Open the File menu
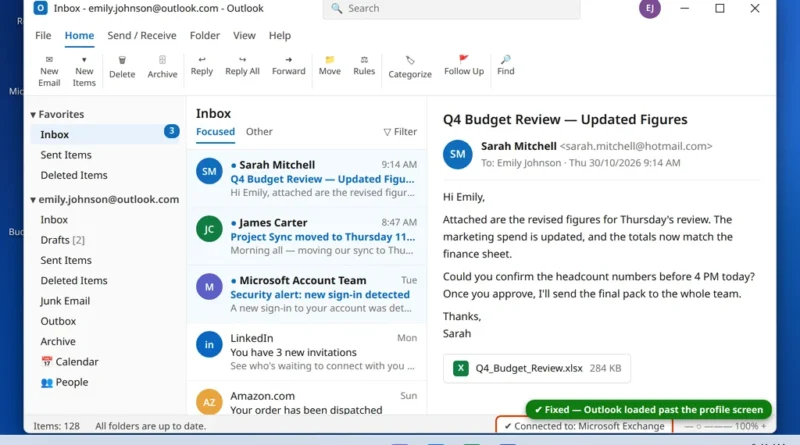 point(43,35)
